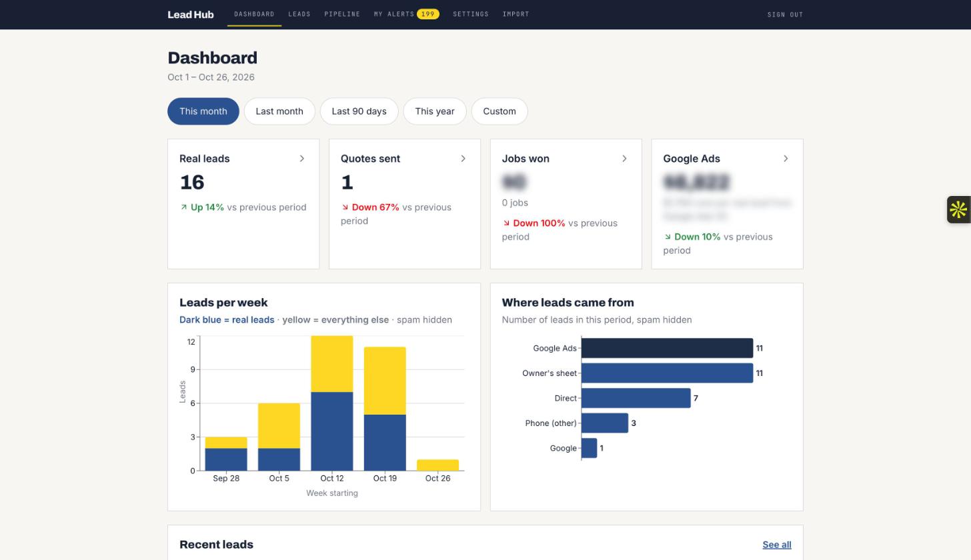The height and width of the screenshot is (560, 971).
Task: Click the Quotes sent card title
Action: [x=371, y=159]
